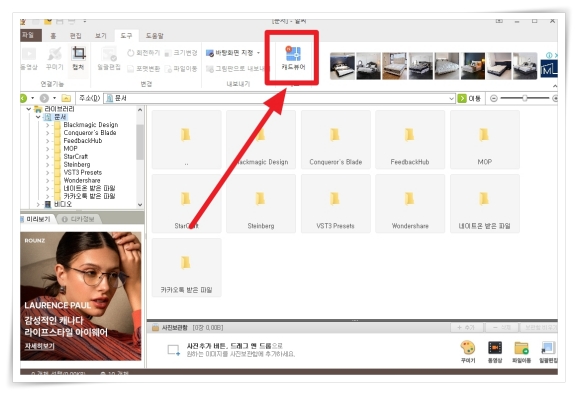Select 네이트온 받은 파일 in tree
The image size is (578, 395).
[89, 188]
